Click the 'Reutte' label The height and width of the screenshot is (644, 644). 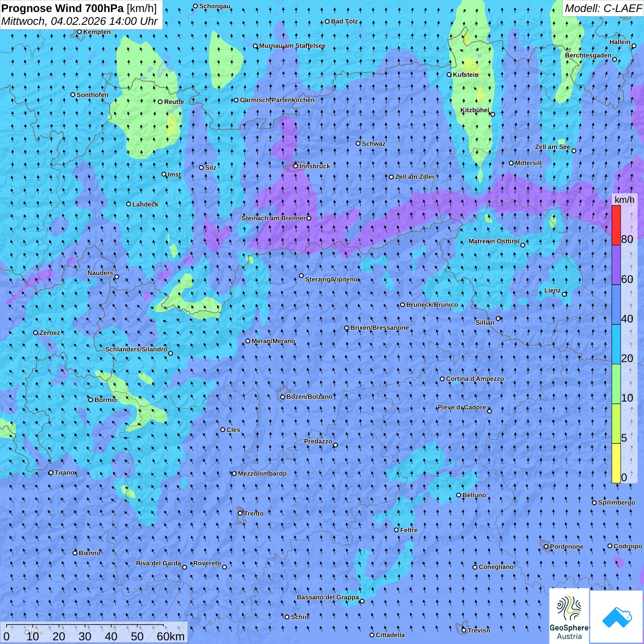tap(174, 102)
